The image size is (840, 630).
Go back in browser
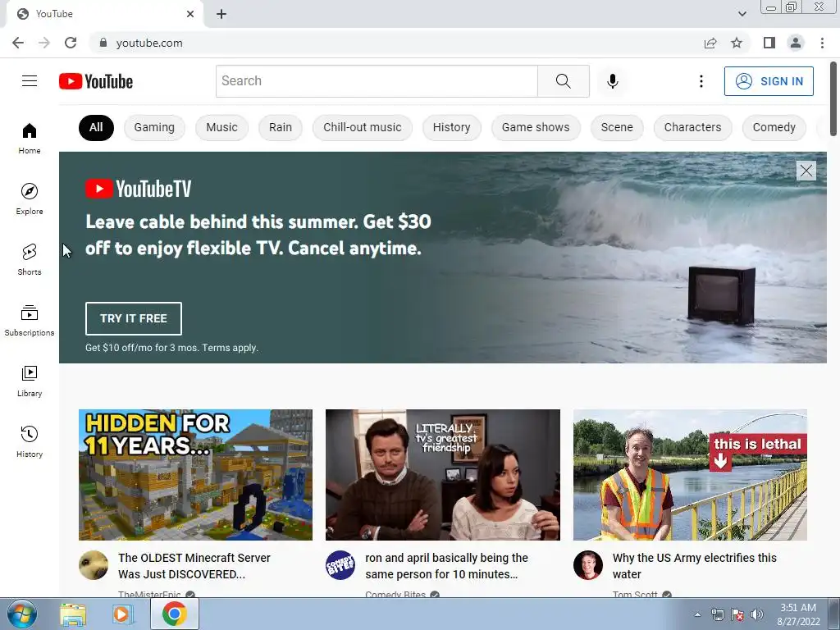point(18,43)
